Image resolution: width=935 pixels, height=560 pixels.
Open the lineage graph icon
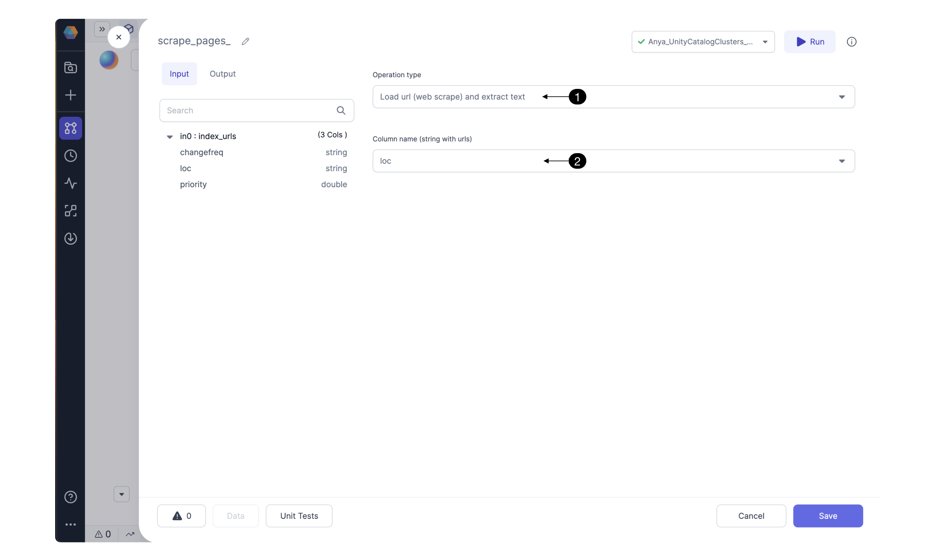click(x=70, y=211)
